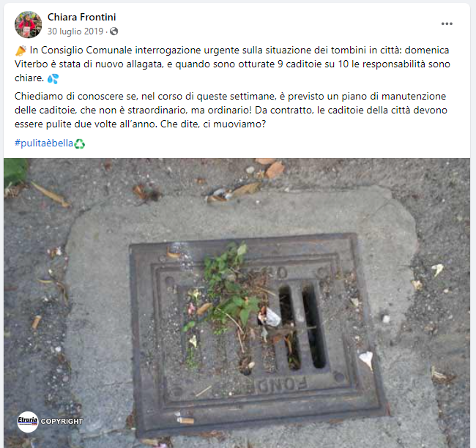Click the green leaf in the photo's top-left corner
The width and height of the screenshot is (476, 448).
[x=15, y=172]
